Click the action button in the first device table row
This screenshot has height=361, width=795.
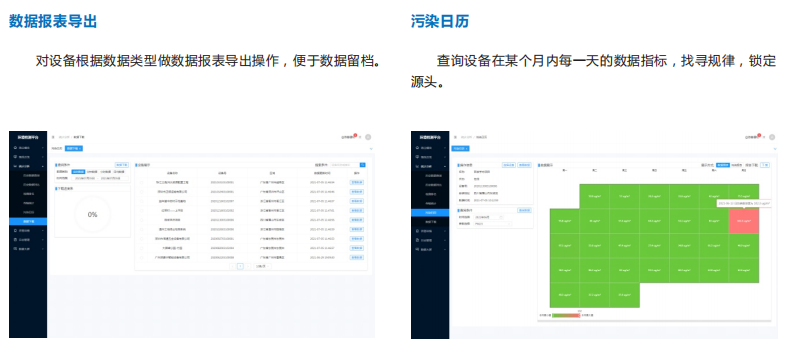[357, 182]
